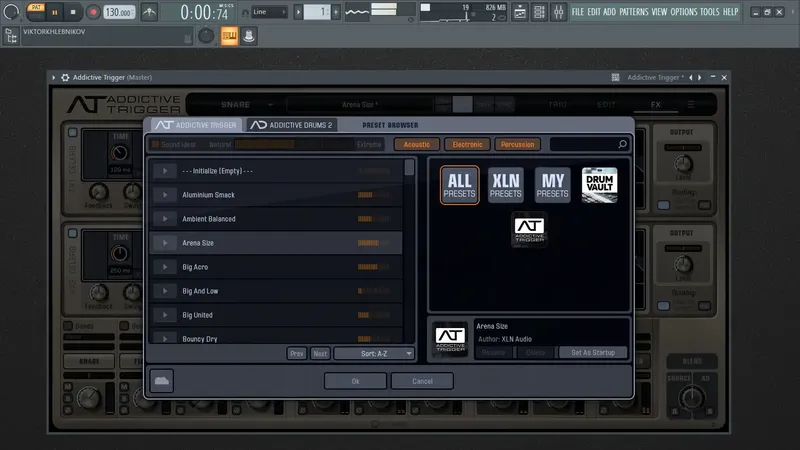Open the Drum Vault pack tile
Viewport: 800px width, 450px height.
coord(599,185)
